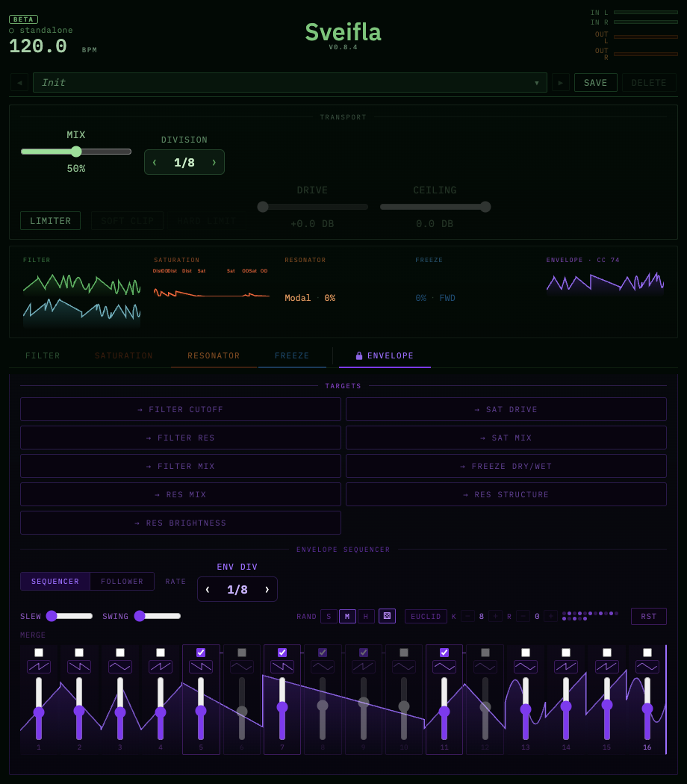Viewport: 687px width, 784px height.
Task: Reset the sequencer with RST
Action: click(648, 617)
